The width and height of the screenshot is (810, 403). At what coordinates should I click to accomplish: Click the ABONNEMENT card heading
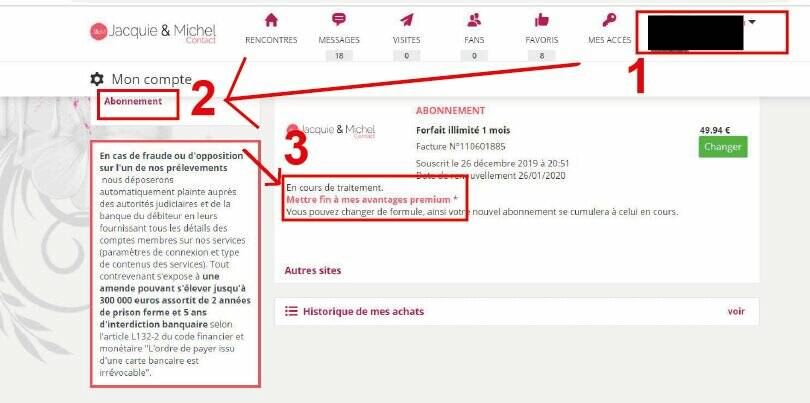pos(450,111)
